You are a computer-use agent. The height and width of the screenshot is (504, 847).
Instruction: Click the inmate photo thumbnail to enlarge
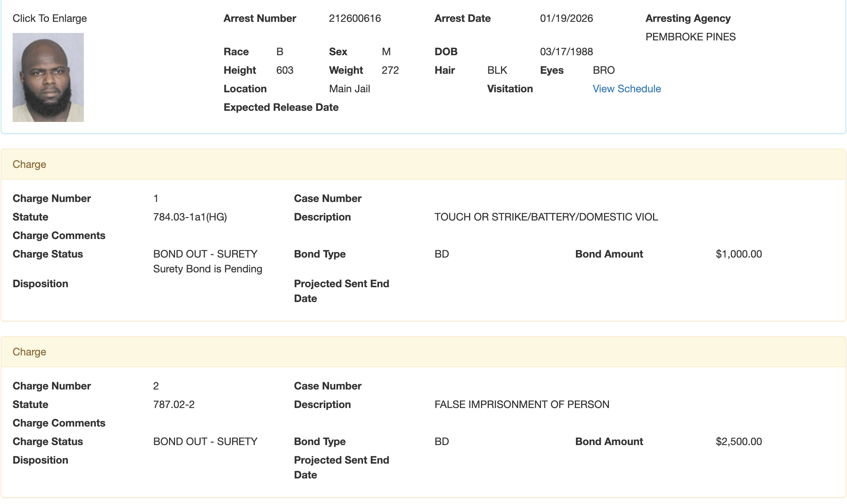[48, 77]
